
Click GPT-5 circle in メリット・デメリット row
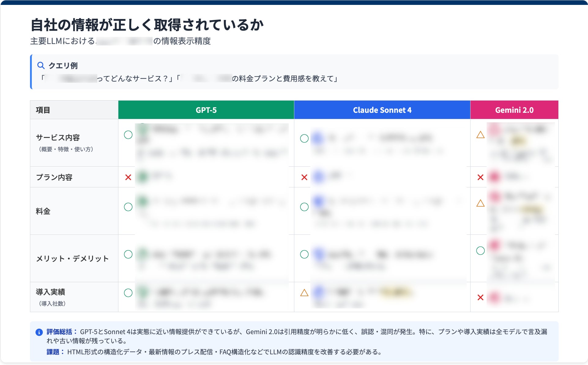[x=128, y=254]
